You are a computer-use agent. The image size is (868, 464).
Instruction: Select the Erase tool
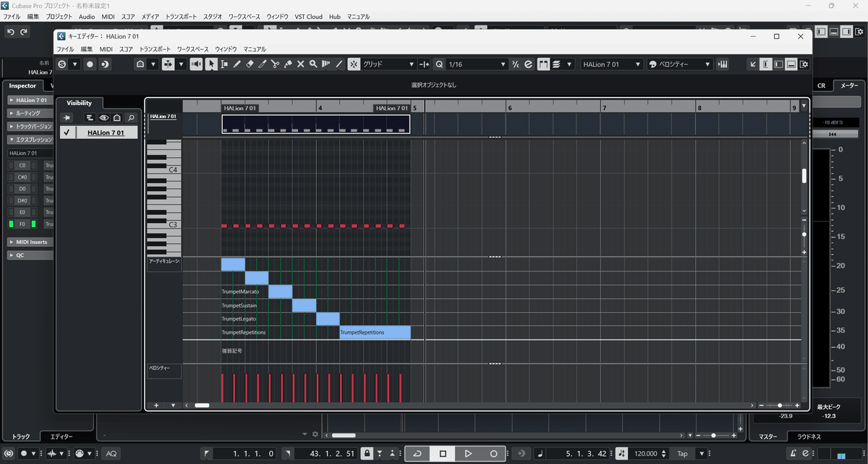[x=250, y=64]
